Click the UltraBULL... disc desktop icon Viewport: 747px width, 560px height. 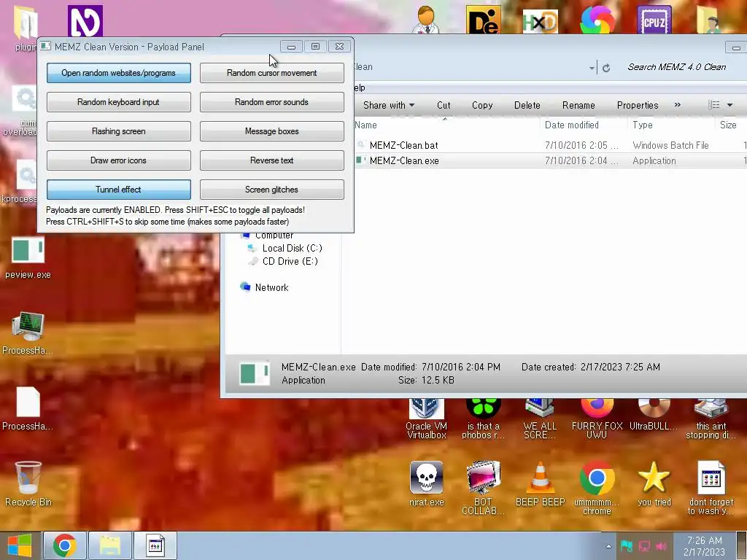point(654,415)
